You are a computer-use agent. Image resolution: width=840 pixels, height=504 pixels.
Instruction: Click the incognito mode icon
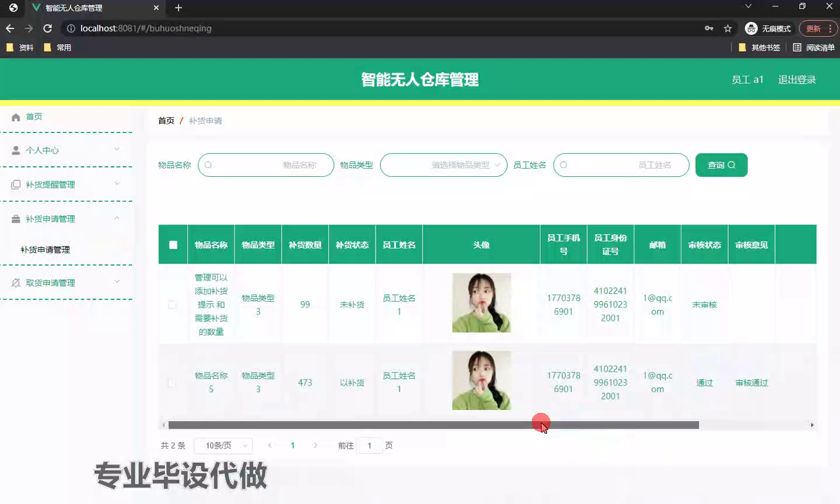tap(751, 28)
